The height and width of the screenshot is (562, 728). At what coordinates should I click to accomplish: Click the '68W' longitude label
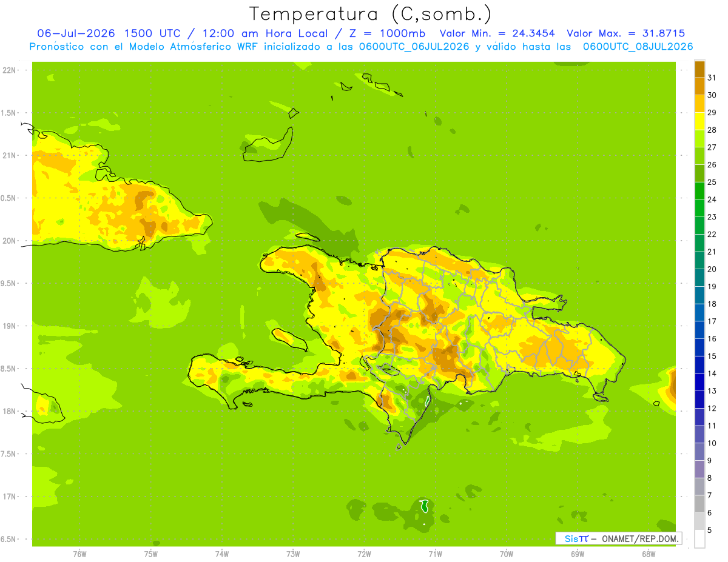point(649,554)
